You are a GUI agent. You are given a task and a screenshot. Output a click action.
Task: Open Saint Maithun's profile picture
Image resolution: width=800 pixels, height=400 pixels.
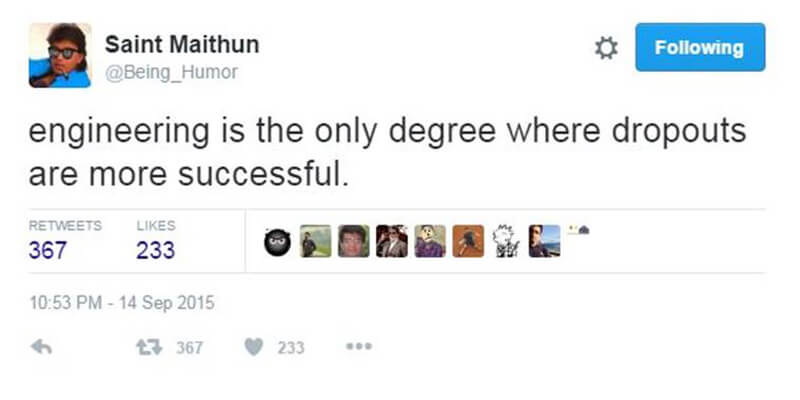coord(60,55)
